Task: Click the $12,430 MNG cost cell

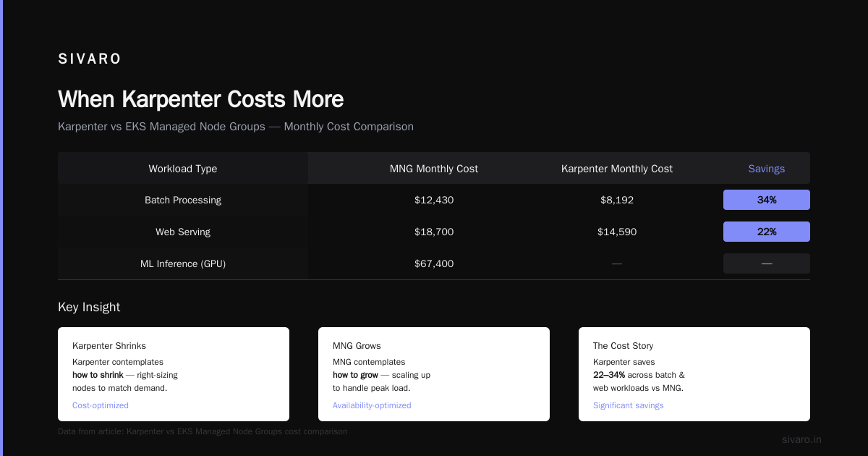Action: [x=434, y=200]
